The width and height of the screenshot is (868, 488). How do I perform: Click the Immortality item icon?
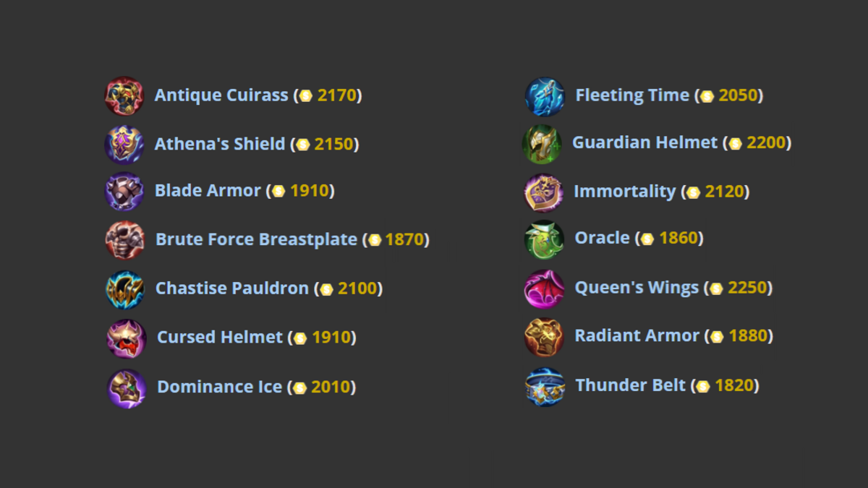543,192
